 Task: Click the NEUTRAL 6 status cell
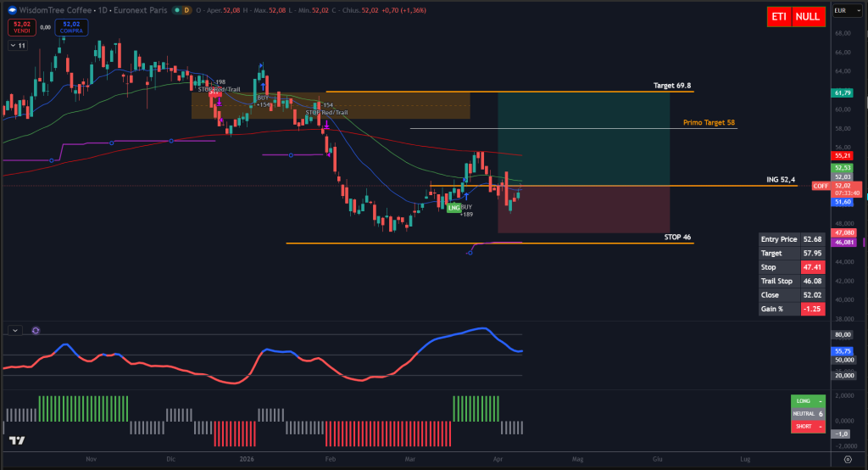(x=808, y=414)
